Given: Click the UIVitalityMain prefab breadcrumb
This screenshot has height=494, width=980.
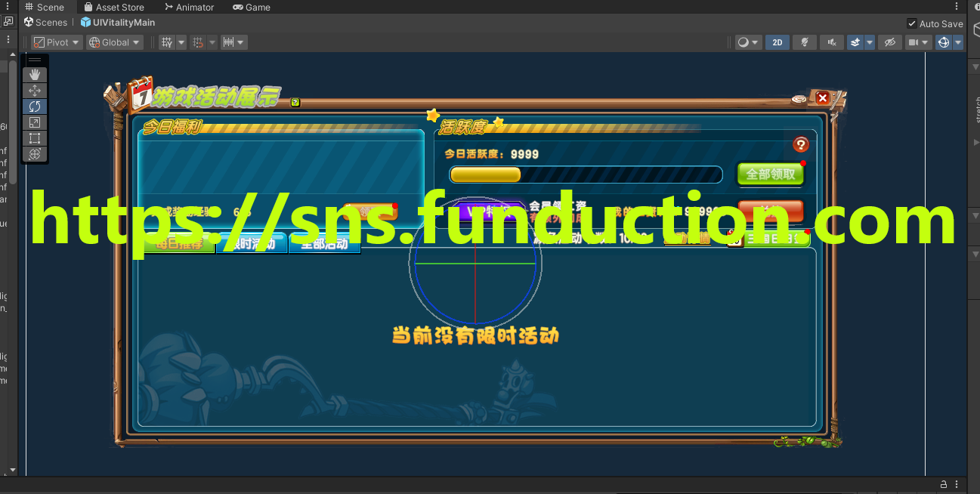Looking at the screenshot, I should (118, 23).
